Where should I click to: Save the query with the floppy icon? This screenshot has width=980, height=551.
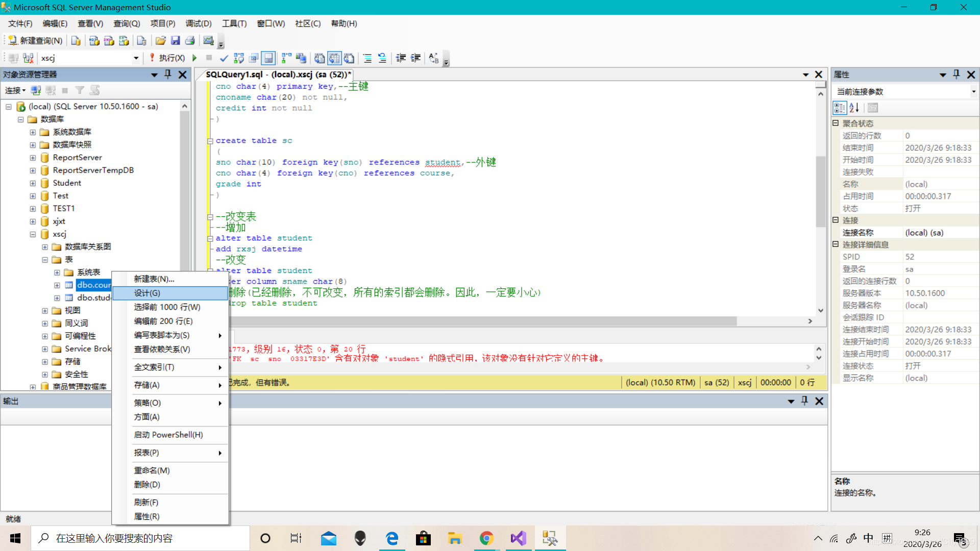coord(175,40)
